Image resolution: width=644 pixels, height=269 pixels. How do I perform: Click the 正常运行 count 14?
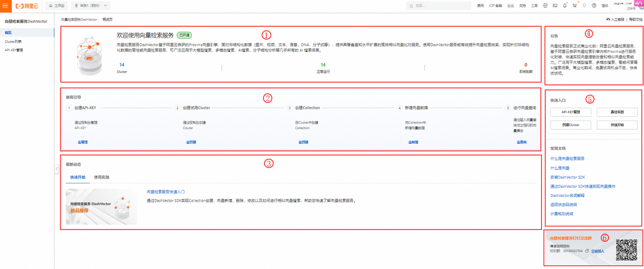pyautogui.click(x=323, y=65)
